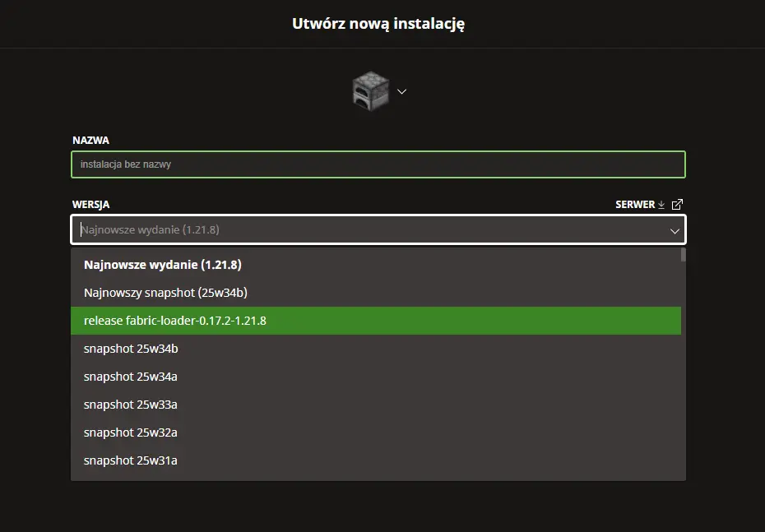Image resolution: width=765 pixels, height=532 pixels.
Task: Select snapshot 25w32a version
Action: pos(376,433)
